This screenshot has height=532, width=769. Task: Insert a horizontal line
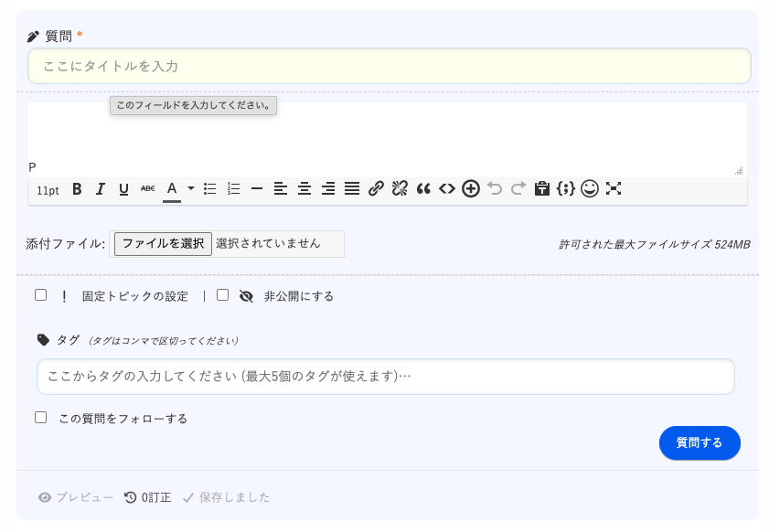(x=257, y=189)
